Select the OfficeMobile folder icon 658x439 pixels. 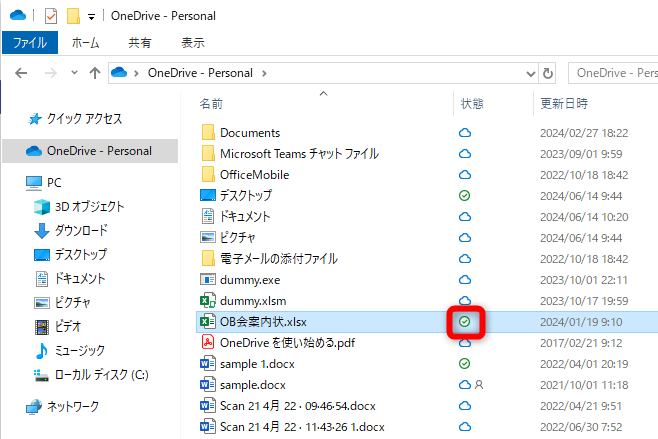(208, 174)
